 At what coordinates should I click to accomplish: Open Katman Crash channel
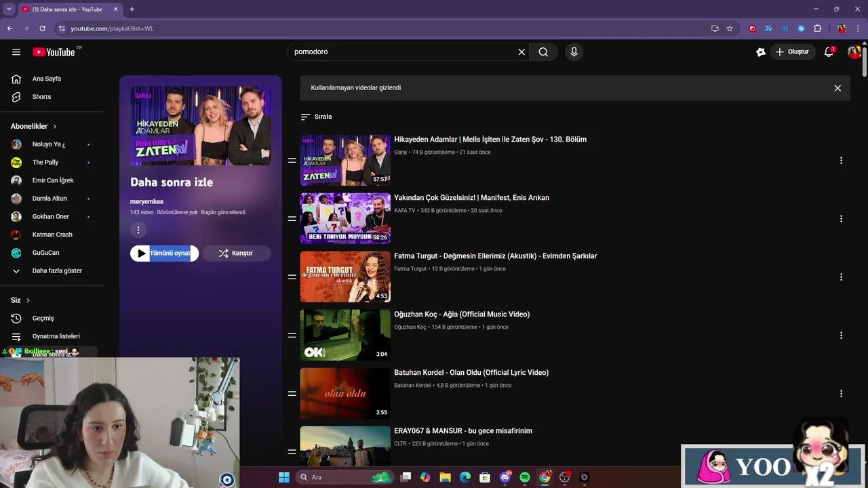pos(52,235)
